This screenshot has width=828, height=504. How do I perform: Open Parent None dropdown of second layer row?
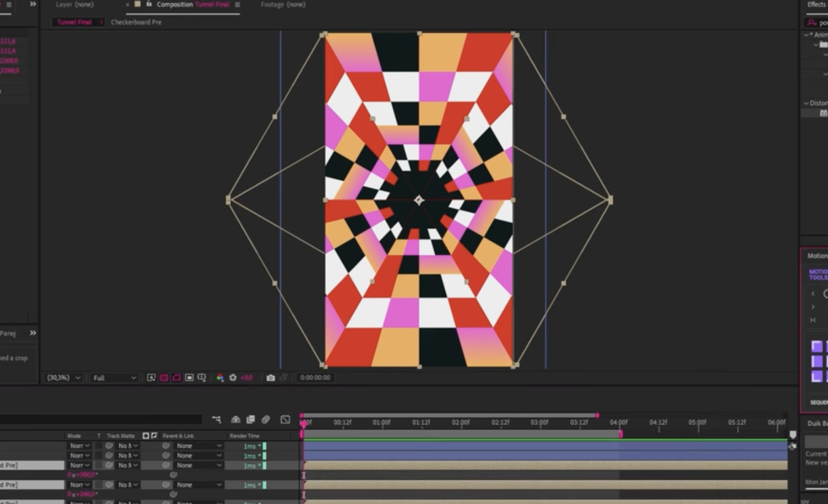click(x=199, y=455)
